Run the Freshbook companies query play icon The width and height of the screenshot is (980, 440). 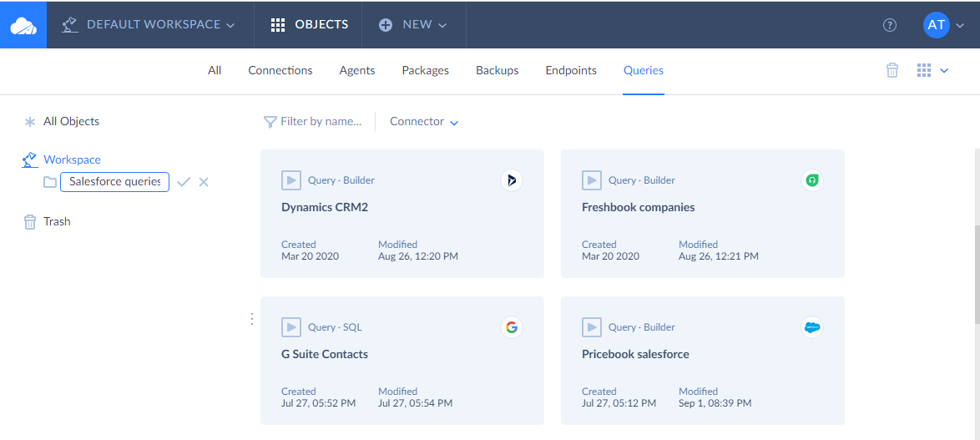point(591,180)
